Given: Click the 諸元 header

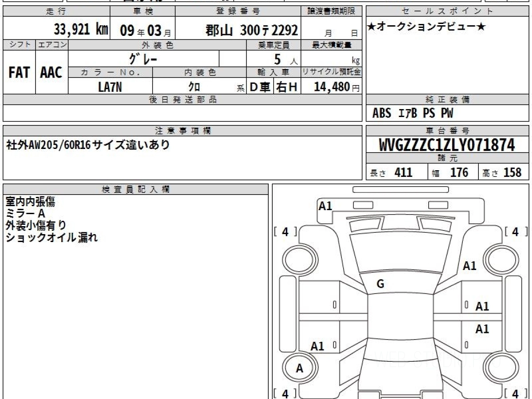Looking at the screenshot, I should pyautogui.click(x=447, y=158).
